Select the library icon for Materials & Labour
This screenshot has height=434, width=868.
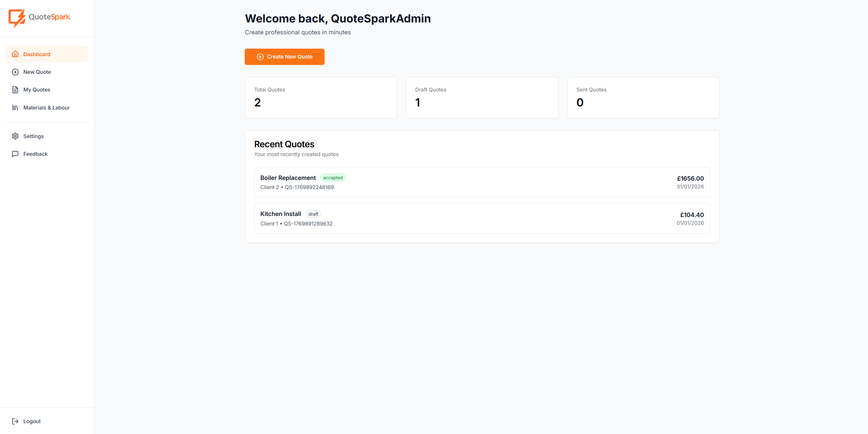(16, 107)
